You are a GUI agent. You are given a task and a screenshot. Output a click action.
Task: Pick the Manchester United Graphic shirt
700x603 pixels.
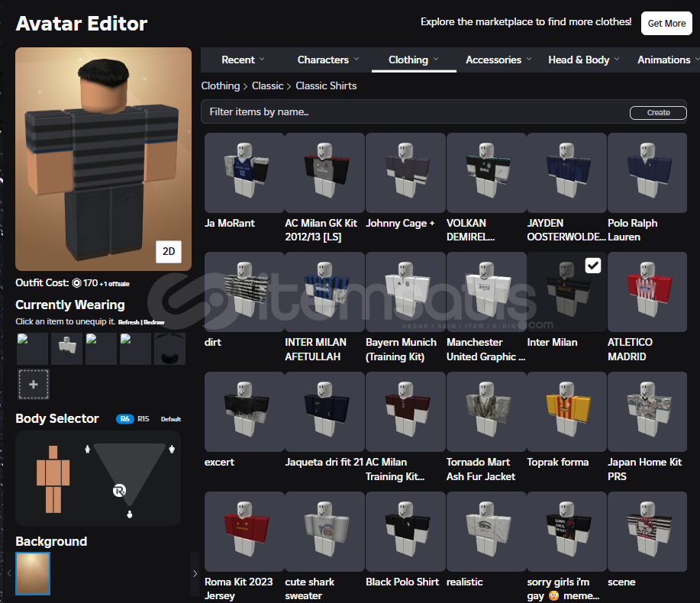[x=486, y=292]
